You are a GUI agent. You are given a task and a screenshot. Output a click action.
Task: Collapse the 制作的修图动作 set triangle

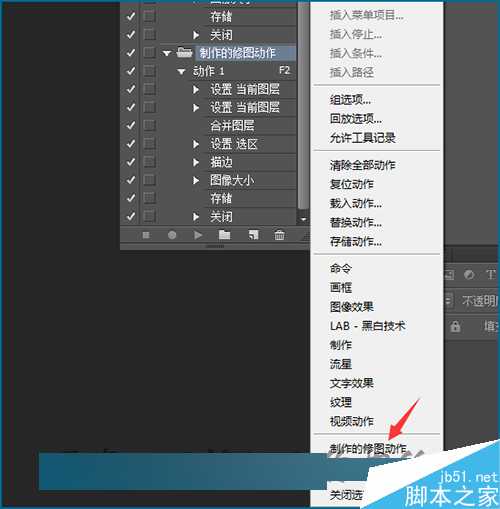tap(167, 53)
